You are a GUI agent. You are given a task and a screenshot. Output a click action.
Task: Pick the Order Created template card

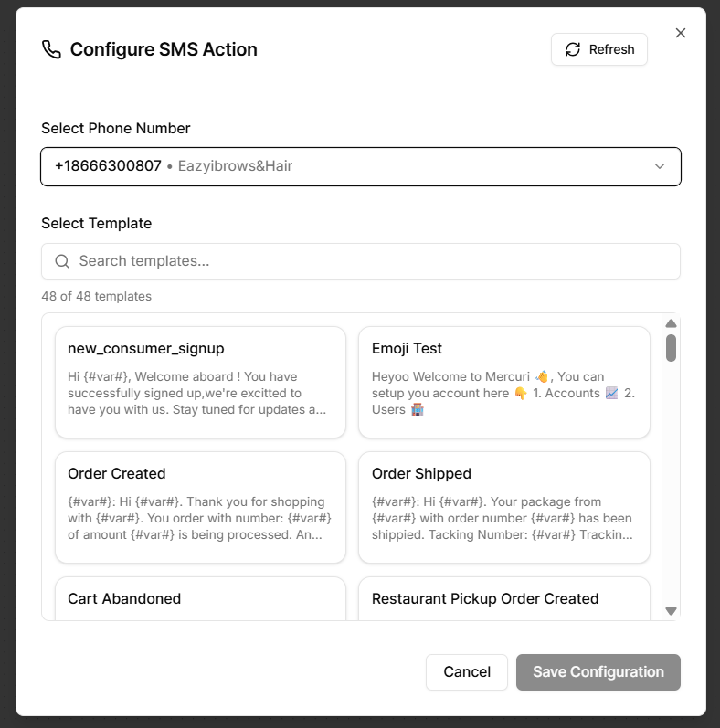pos(200,507)
